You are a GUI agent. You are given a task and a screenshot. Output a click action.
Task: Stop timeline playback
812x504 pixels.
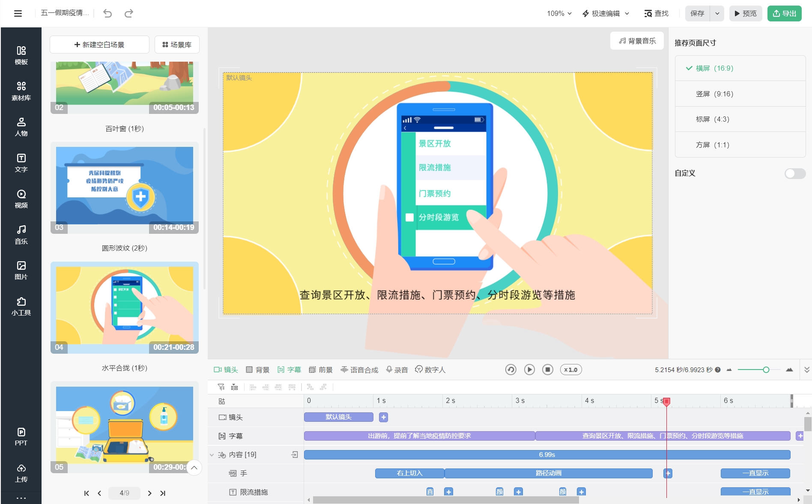(x=548, y=370)
